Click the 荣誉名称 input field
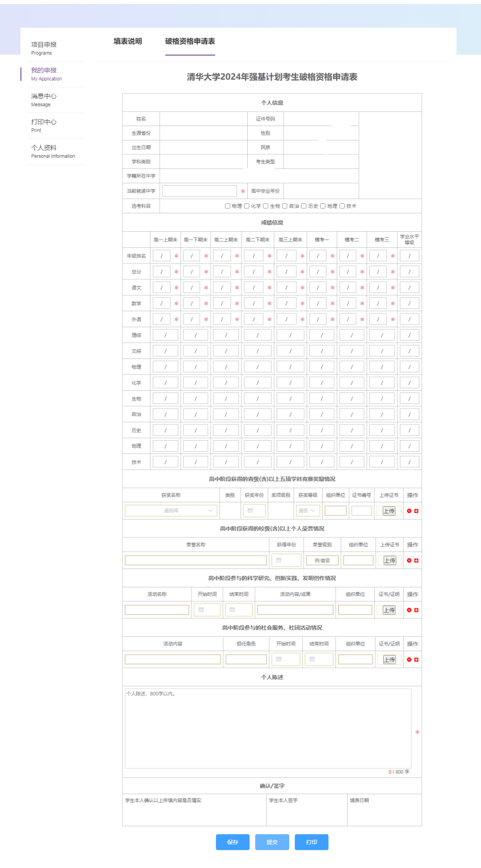The image size is (481, 868). click(196, 560)
